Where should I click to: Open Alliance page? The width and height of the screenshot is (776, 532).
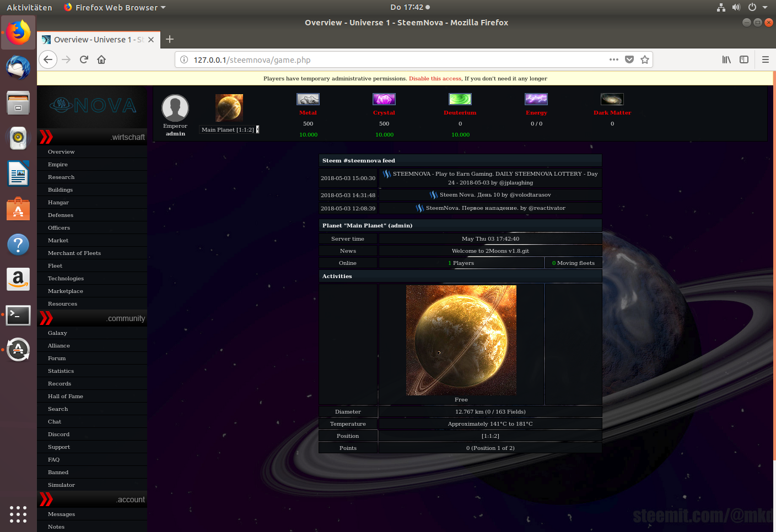tap(59, 345)
